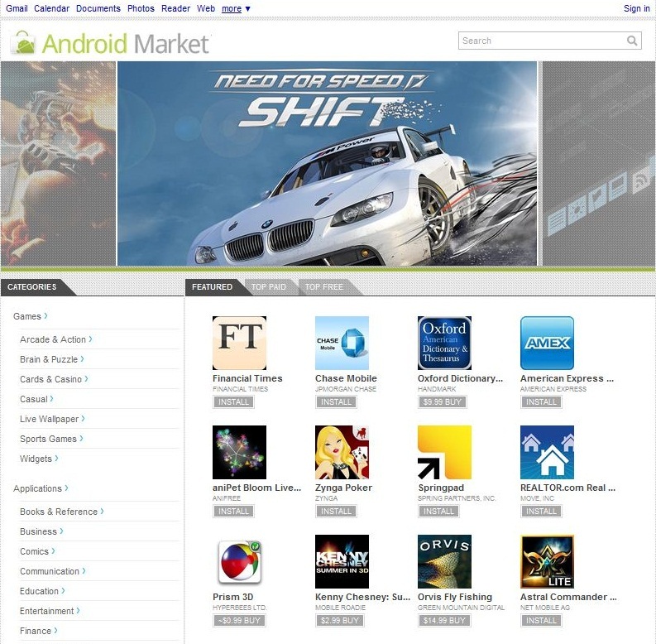
Task: Open the Zynga Poker app icon
Action: point(342,452)
